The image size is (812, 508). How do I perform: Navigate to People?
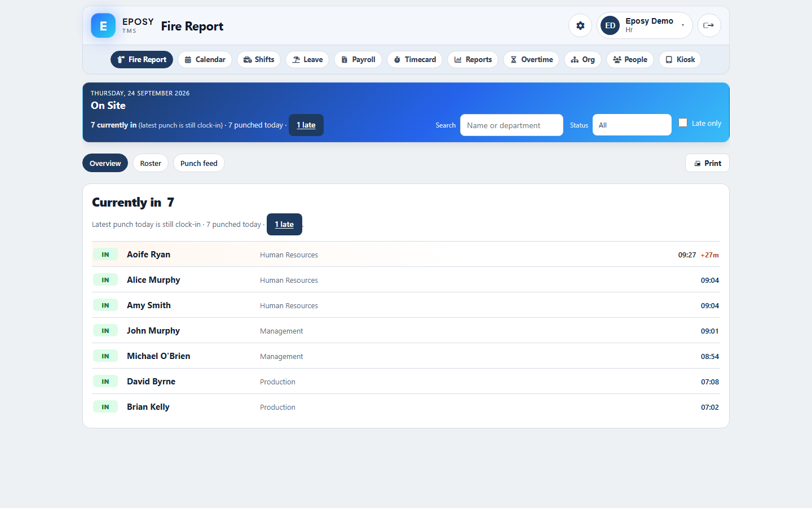coord(630,59)
